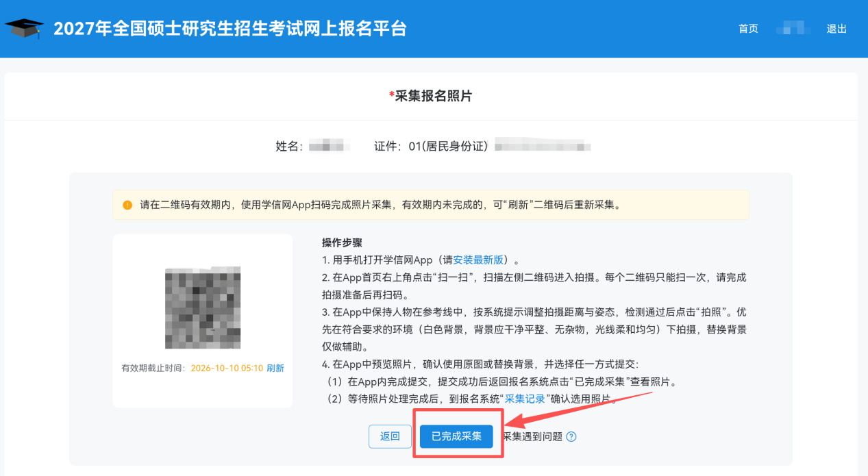The image size is (868, 476).
Task: Select the blurred username between 首页 and 退出
Action: 793,29
